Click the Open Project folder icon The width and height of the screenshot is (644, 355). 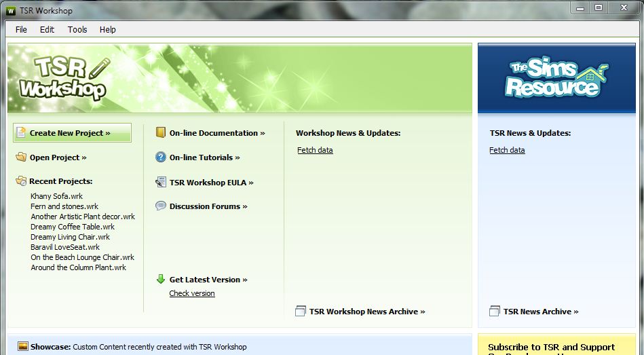click(x=21, y=157)
